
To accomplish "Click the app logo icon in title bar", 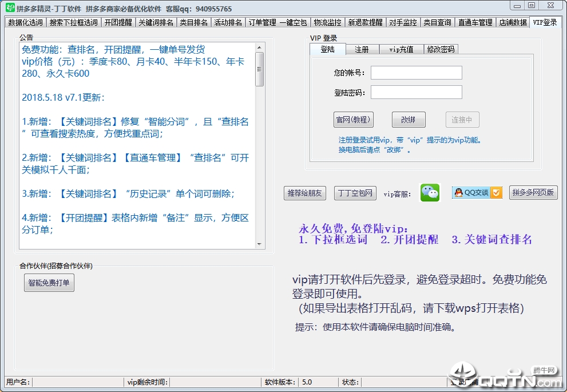I will coord(10,7).
